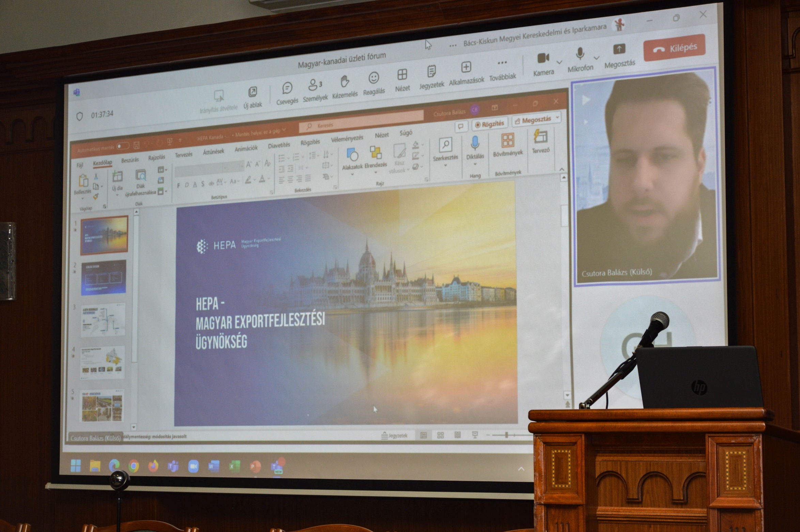Start Diktálás dictation microphone

pyautogui.click(x=475, y=147)
